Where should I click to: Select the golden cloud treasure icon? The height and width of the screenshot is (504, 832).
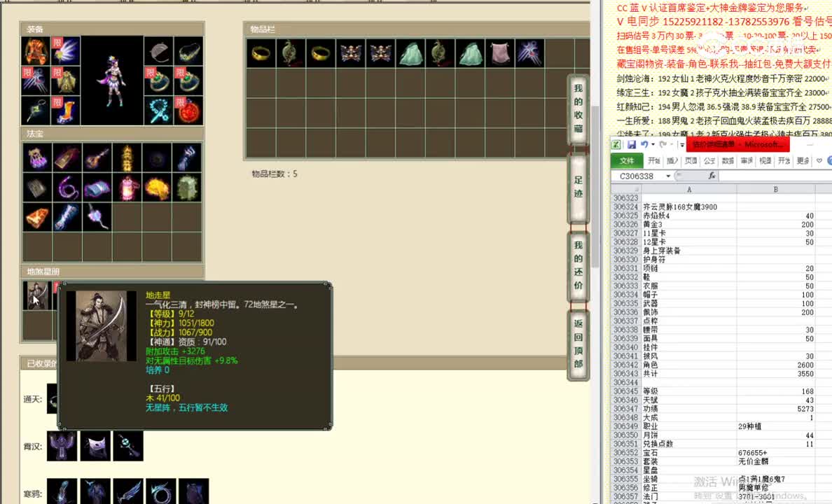157,188
